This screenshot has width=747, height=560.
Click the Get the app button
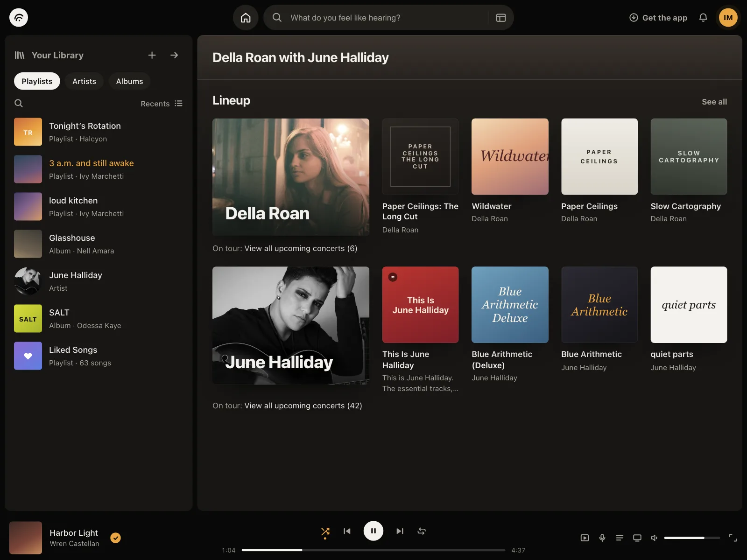pos(658,18)
